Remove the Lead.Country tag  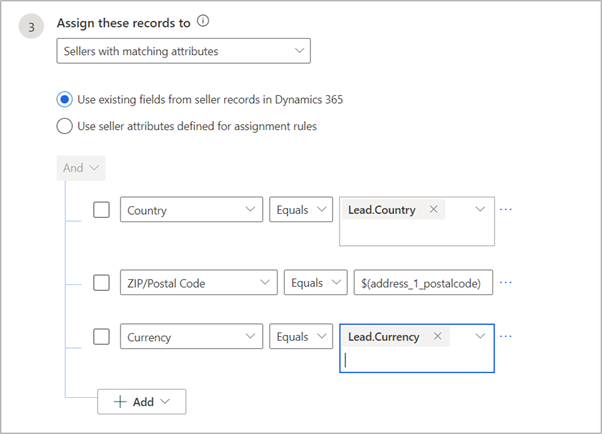pos(433,209)
